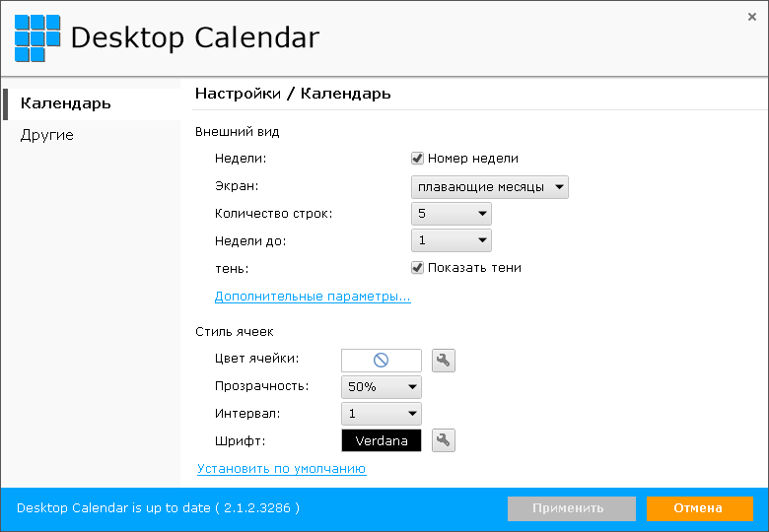Viewport: 769px width, 532px height.
Task: Toggle the Показать тени checkbox
Action: click(417, 267)
